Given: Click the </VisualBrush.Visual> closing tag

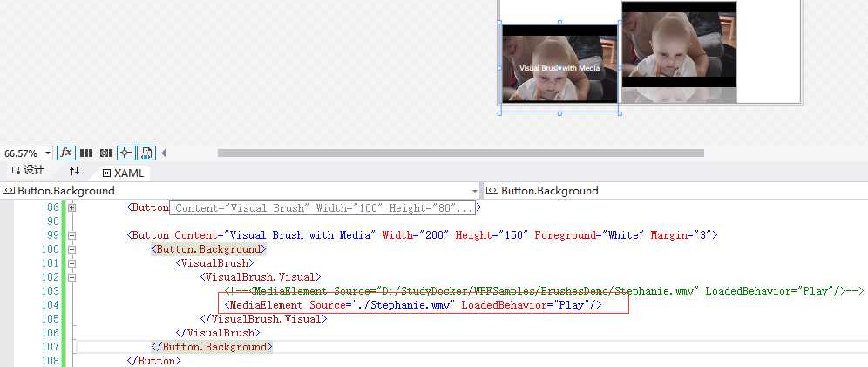Looking at the screenshot, I should [263, 319].
